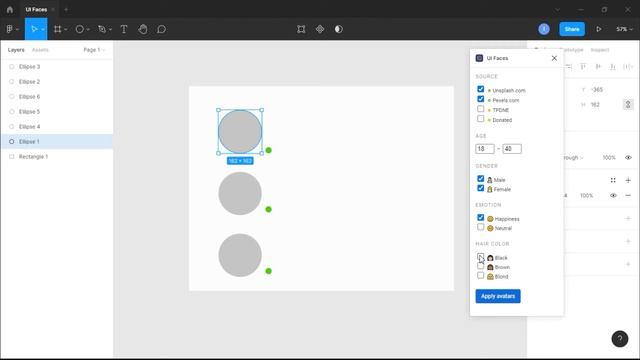Expand the Pen tool dropdown arrow

[110, 29]
